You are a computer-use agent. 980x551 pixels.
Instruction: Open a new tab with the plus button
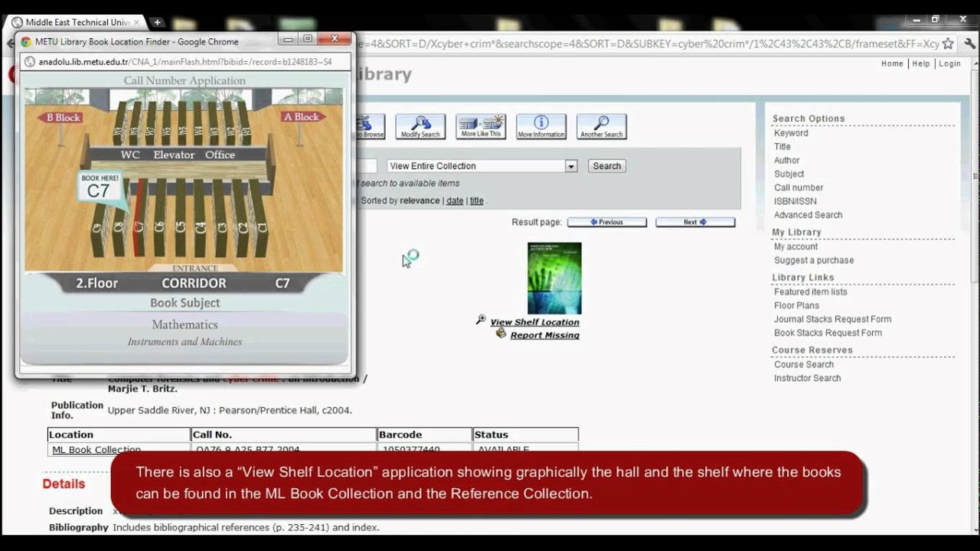157,22
